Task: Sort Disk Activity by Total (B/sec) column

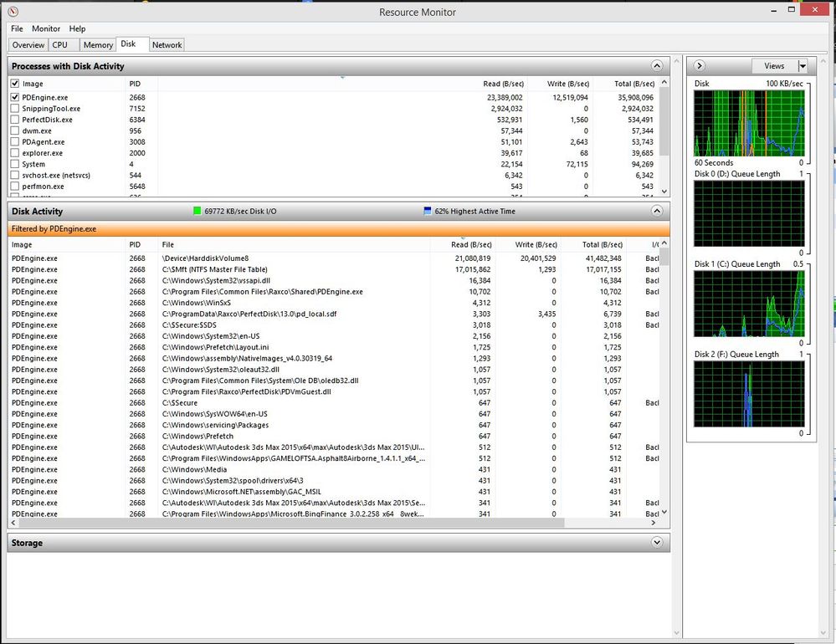Action: tap(602, 244)
